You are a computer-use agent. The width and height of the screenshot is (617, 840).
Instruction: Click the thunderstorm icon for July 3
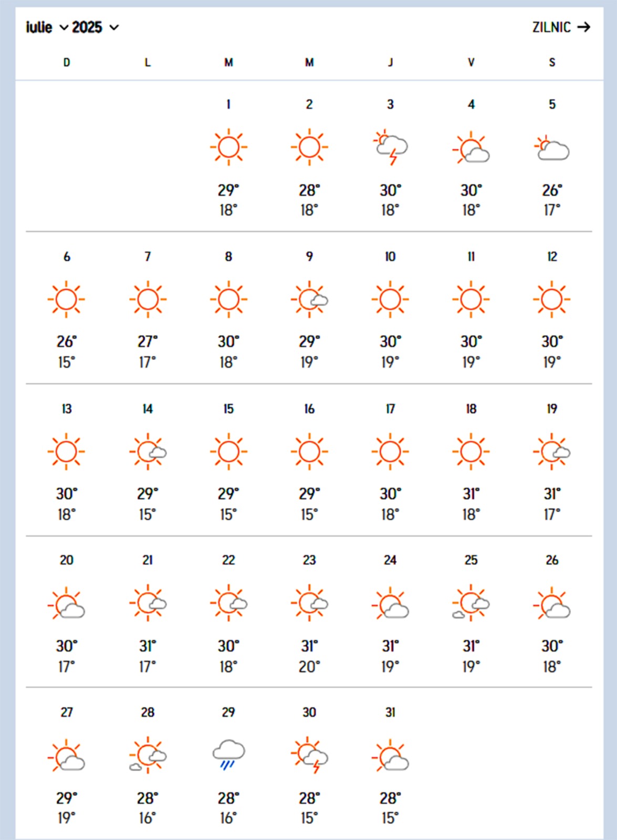(391, 148)
